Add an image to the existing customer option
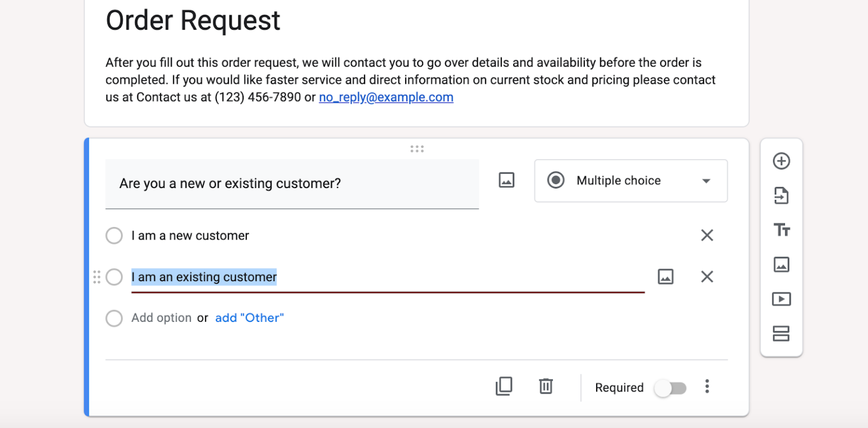 click(666, 277)
